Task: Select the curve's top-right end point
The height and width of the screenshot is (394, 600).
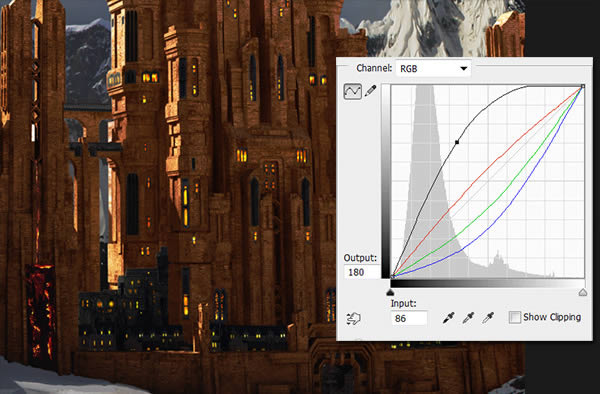Action: click(583, 86)
